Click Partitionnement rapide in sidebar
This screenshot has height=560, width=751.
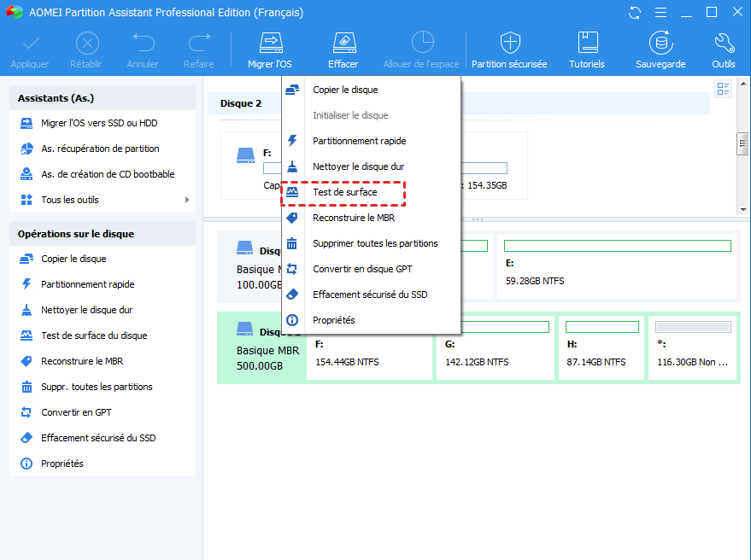point(103,284)
